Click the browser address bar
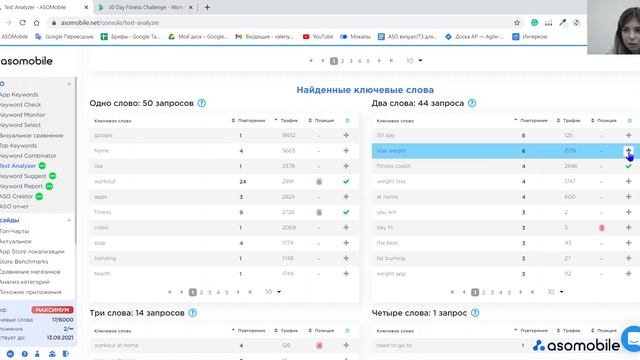 (x=282, y=23)
